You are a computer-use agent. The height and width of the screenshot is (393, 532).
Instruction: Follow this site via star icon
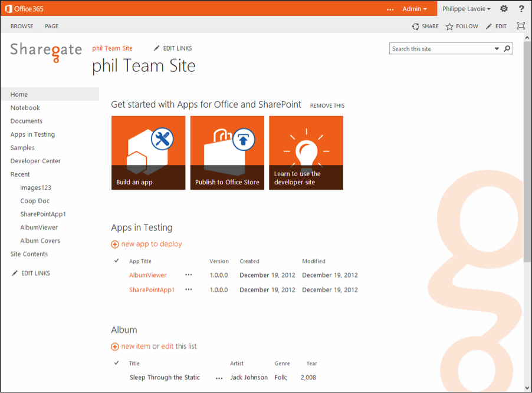click(x=449, y=27)
